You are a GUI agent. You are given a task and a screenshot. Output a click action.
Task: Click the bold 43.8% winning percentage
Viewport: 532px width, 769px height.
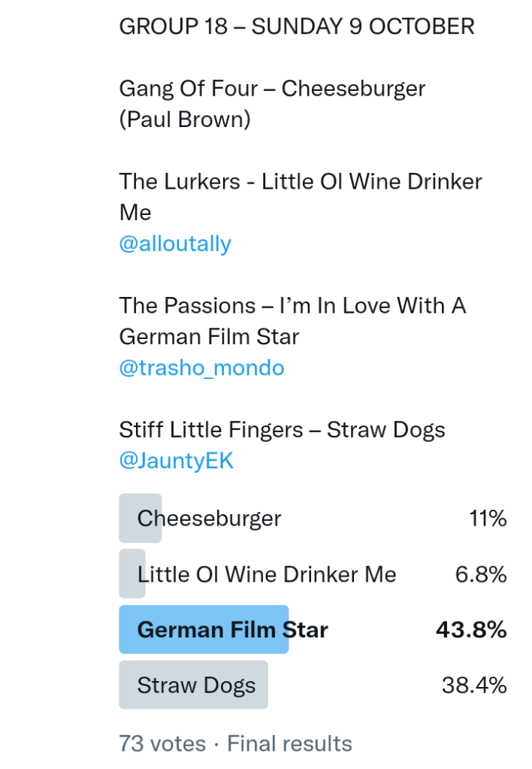(471, 629)
